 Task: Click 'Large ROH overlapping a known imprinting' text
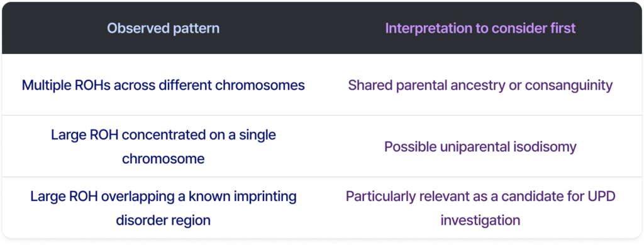click(163, 197)
